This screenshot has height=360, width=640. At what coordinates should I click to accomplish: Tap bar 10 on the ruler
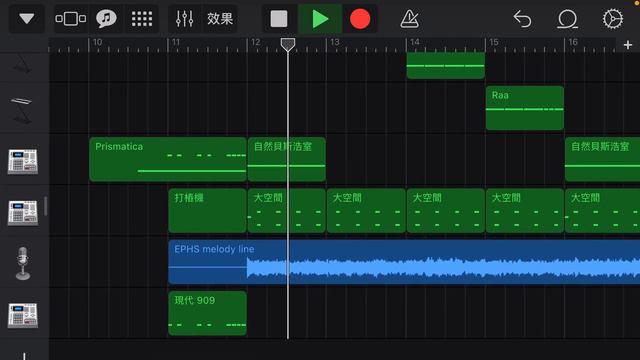click(x=97, y=42)
